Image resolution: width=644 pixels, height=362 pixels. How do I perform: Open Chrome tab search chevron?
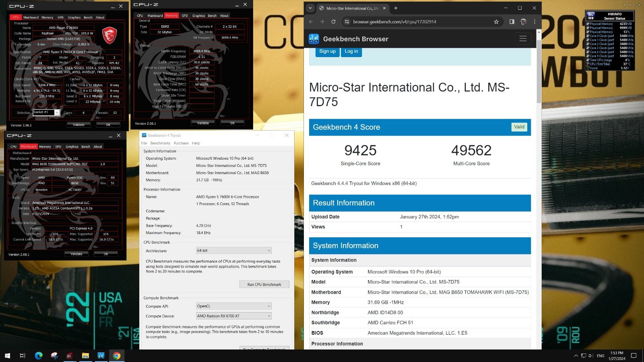point(310,8)
